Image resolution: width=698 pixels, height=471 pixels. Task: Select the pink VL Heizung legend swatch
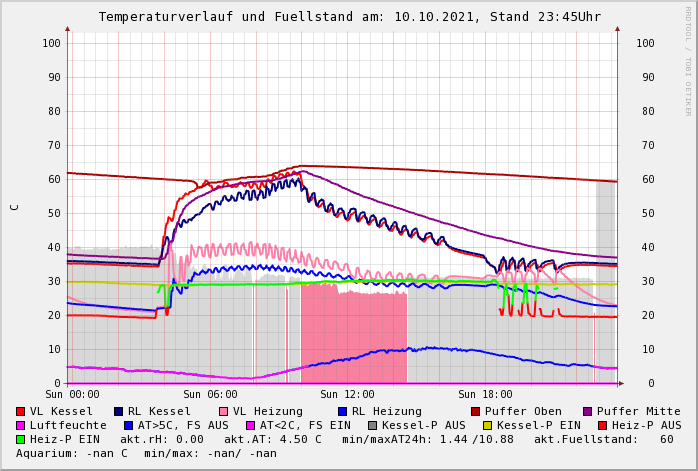tap(224, 411)
